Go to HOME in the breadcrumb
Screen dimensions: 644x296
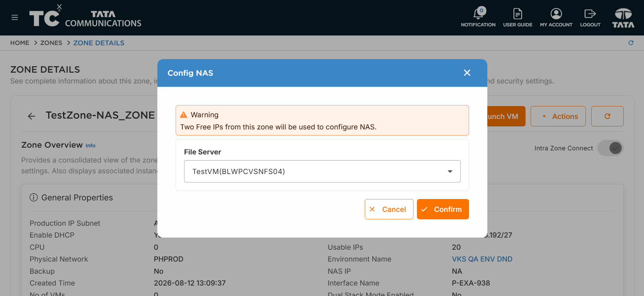(20, 43)
